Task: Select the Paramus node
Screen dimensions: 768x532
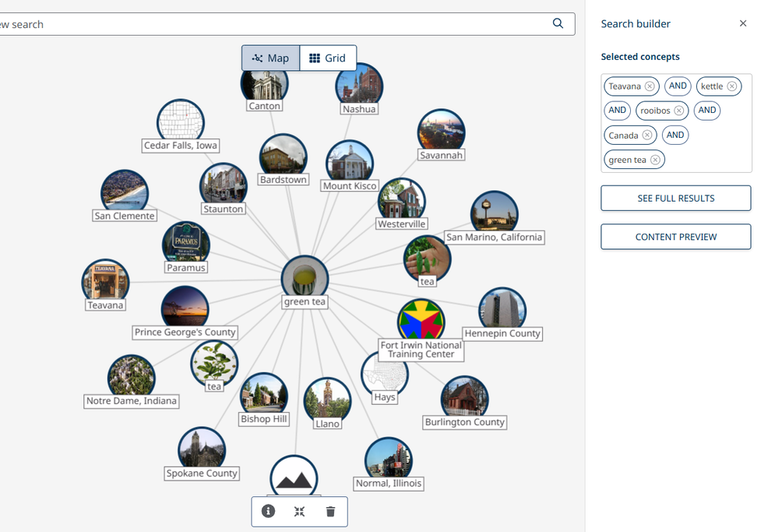Action: point(186,245)
